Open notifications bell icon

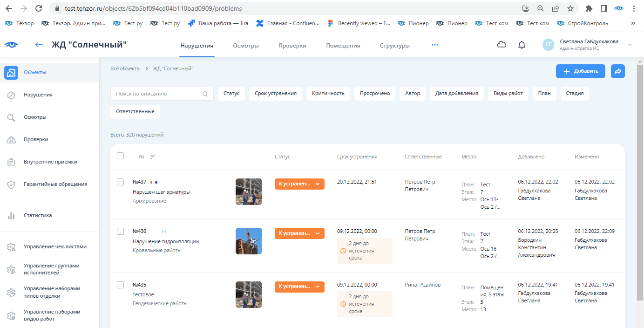point(522,45)
